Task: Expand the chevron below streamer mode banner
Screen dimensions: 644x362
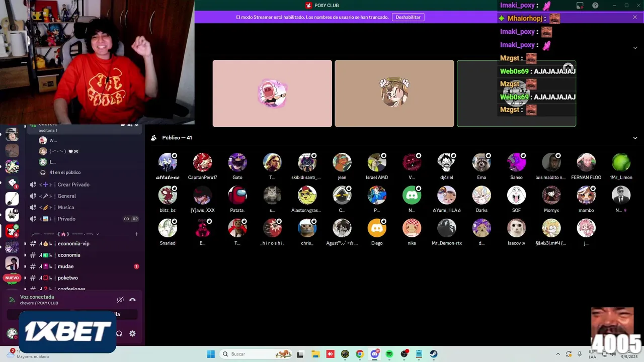Action: click(635, 47)
